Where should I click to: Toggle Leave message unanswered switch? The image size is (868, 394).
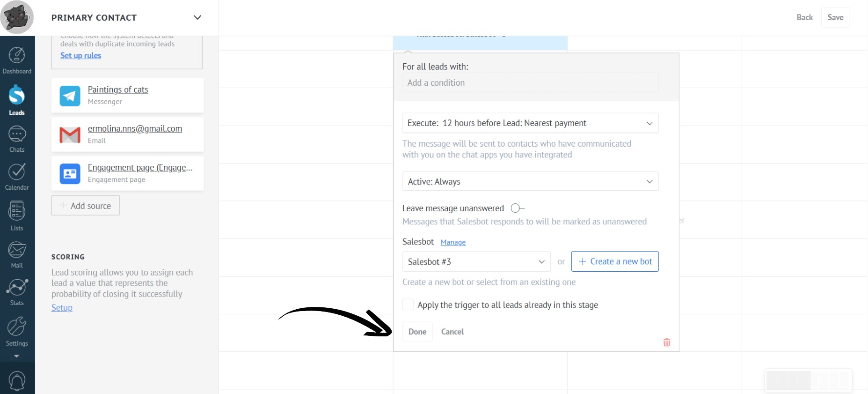517,208
